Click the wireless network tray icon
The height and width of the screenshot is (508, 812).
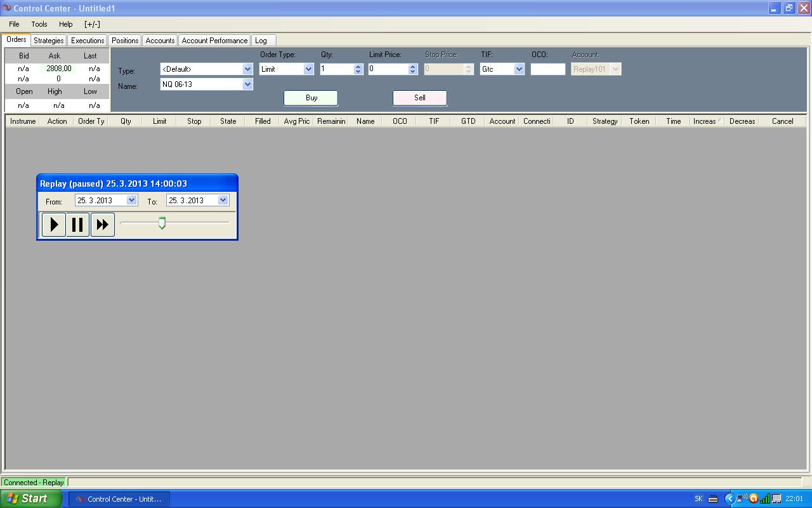point(742,499)
